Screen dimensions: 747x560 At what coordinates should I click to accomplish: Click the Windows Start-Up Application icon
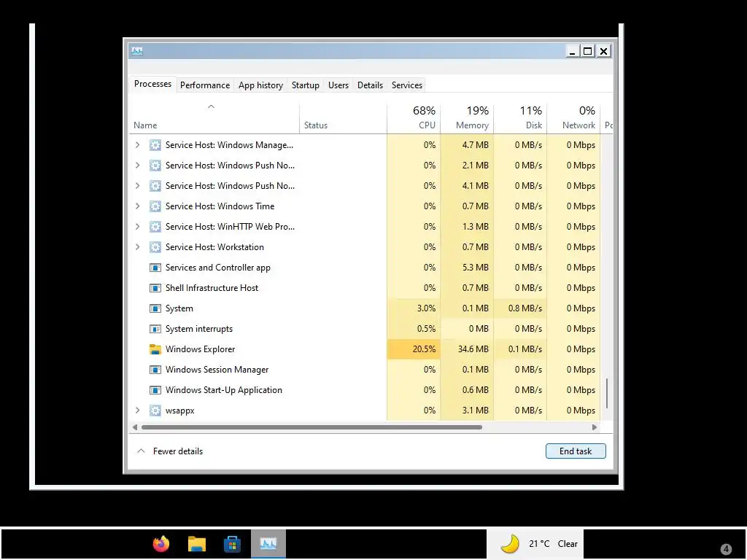click(x=155, y=390)
